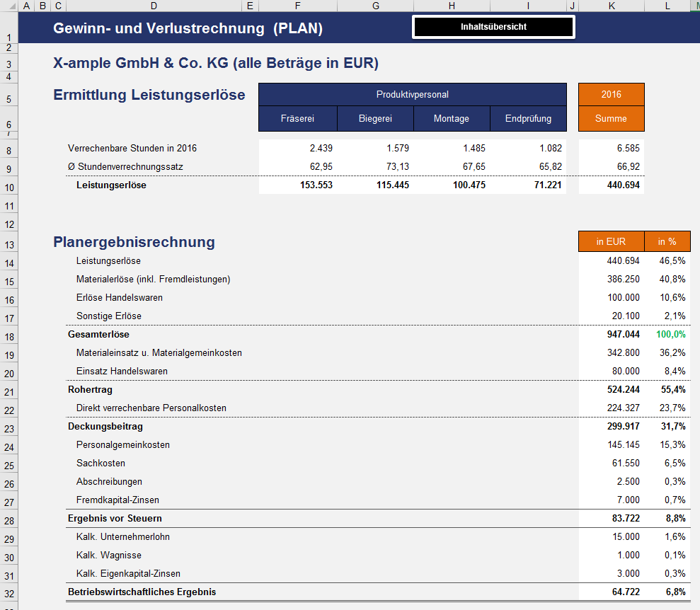Select column header K
700x610 pixels.
(612, 6)
